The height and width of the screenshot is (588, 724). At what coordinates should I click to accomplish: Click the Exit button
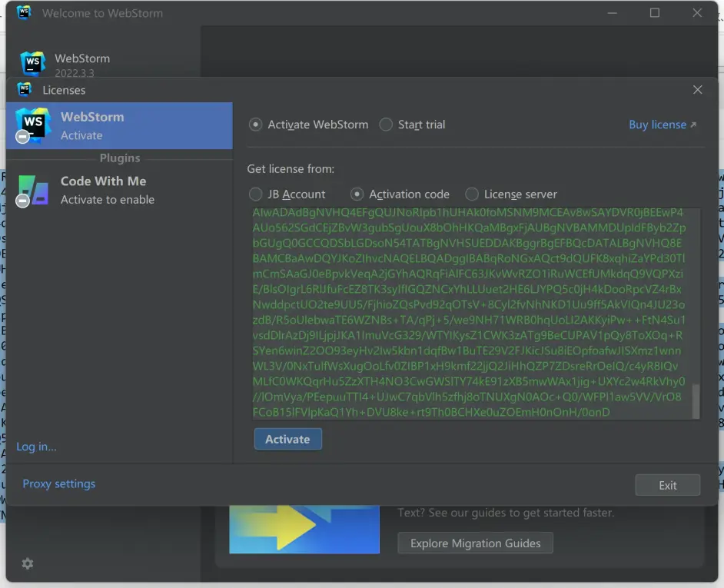pos(667,485)
